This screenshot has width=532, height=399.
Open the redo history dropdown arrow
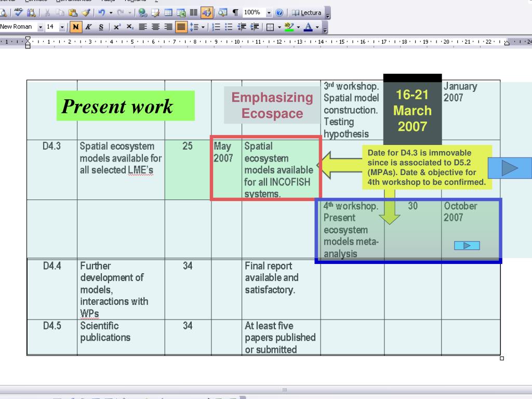(129, 13)
